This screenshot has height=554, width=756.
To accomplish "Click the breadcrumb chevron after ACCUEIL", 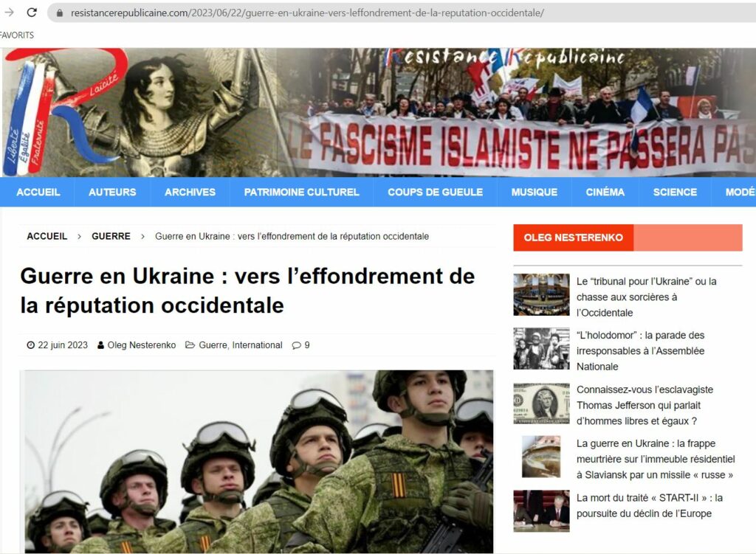I will tap(80, 237).
